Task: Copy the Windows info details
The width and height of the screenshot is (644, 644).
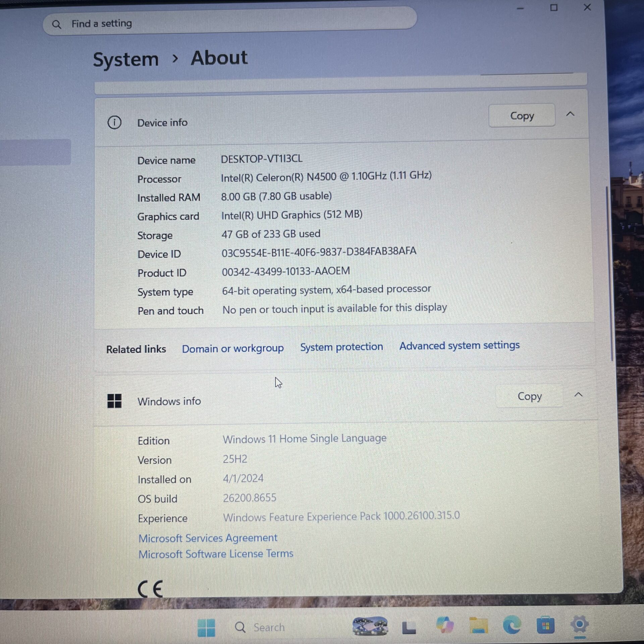Action: 529,396
